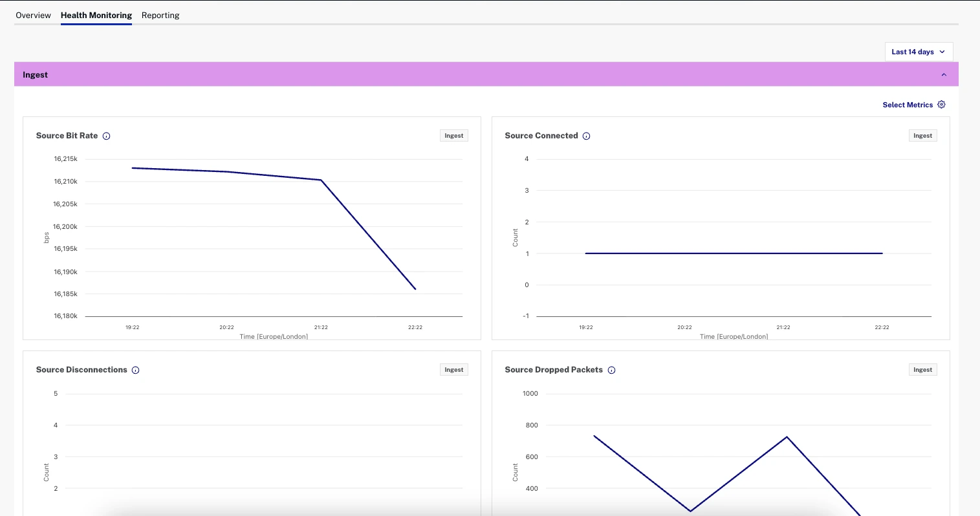This screenshot has width=980, height=516.
Task: Click the Ingest badge on Source Bit Rate chart
Action: (453, 135)
